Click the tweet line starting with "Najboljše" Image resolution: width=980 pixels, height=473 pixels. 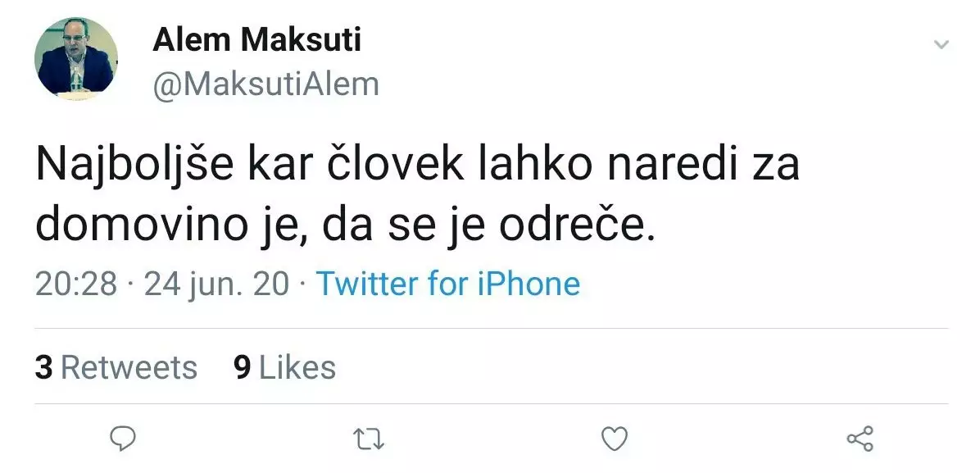(x=417, y=169)
